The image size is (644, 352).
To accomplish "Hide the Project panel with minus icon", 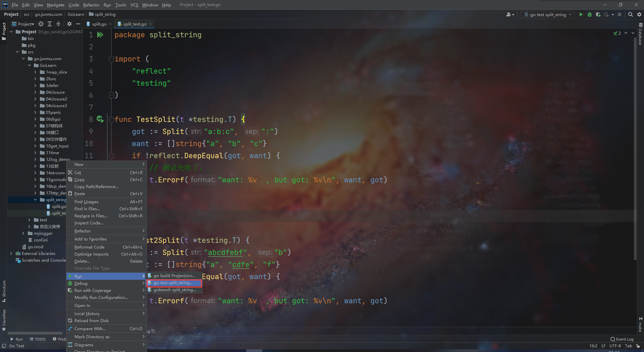I will click(x=78, y=24).
